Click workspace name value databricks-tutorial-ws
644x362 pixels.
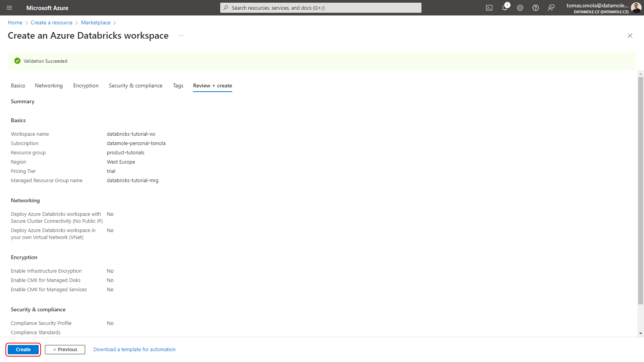131,134
